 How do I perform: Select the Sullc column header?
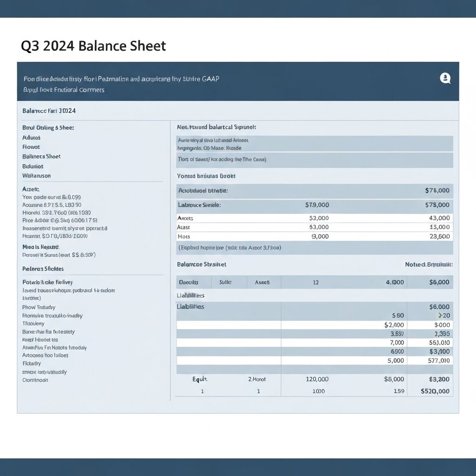225,282
